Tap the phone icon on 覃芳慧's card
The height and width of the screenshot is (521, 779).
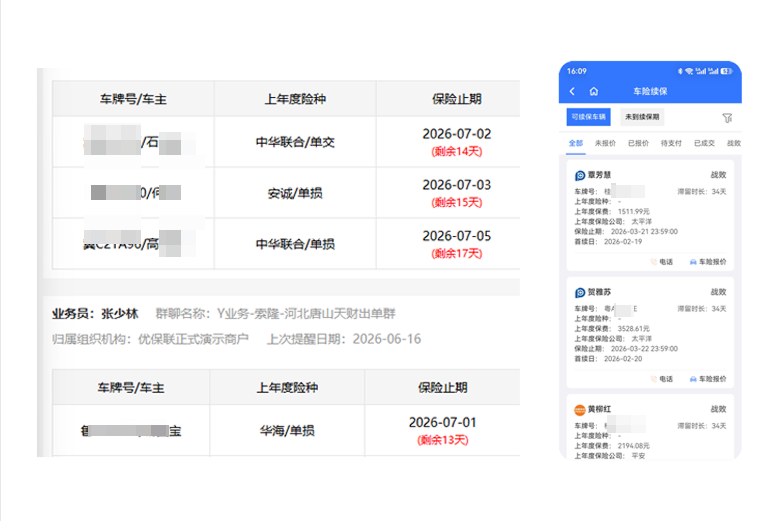654,262
